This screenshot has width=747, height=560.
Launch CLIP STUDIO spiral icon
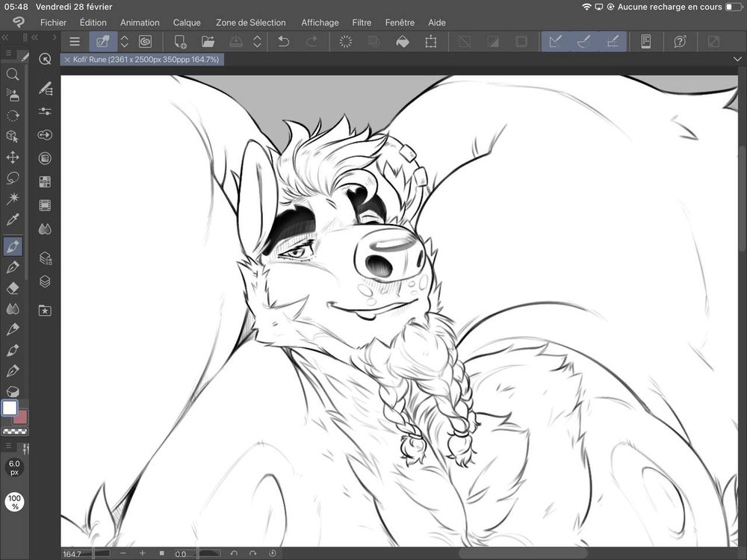[x=145, y=41]
